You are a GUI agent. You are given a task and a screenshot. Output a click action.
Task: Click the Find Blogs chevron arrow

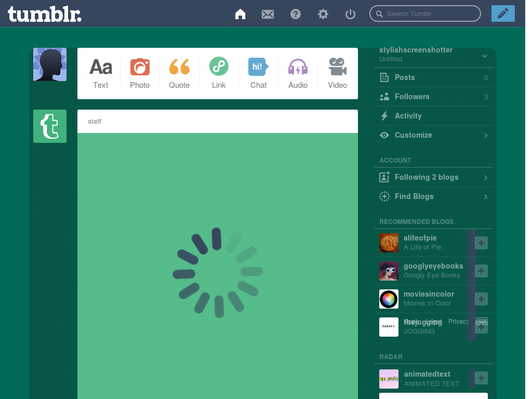[486, 197]
